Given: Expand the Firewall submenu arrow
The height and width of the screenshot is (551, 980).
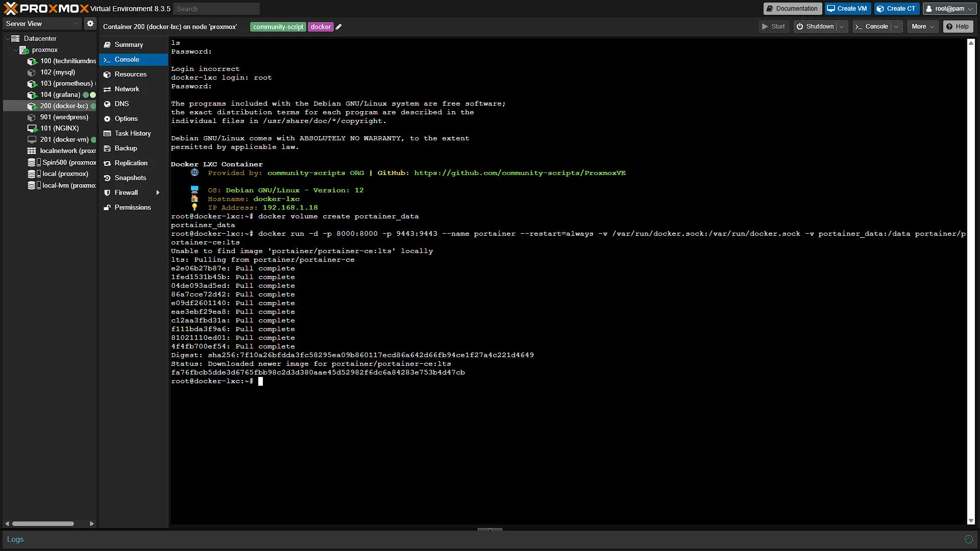Looking at the screenshot, I should [158, 193].
